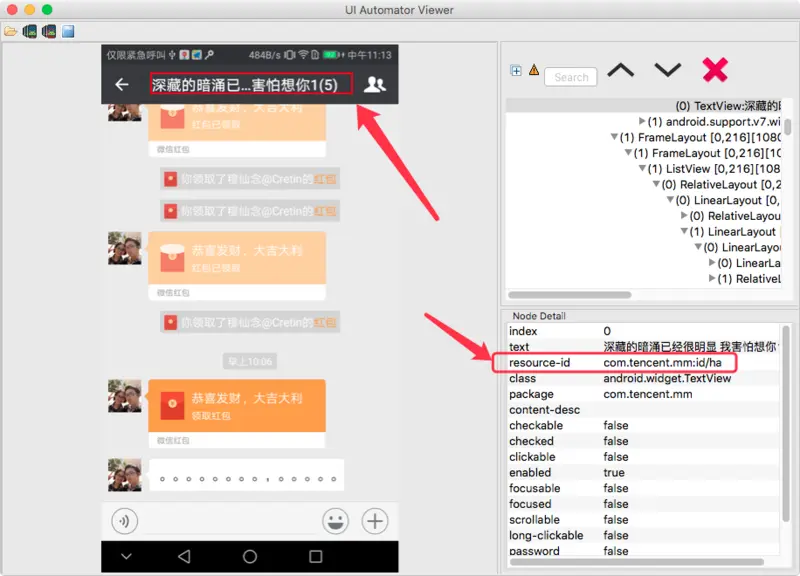The height and width of the screenshot is (576, 800).
Task: Open the folder icon in the toolbar
Action: pos(11,32)
